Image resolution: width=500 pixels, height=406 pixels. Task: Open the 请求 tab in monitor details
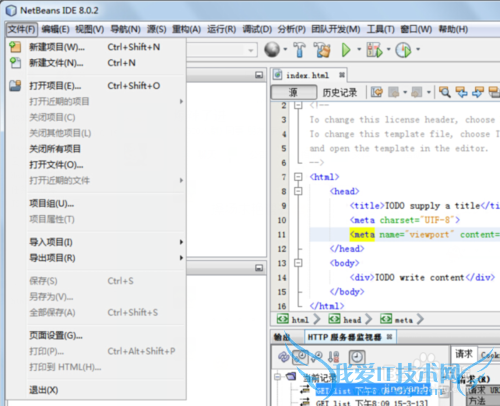pos(464,354)
